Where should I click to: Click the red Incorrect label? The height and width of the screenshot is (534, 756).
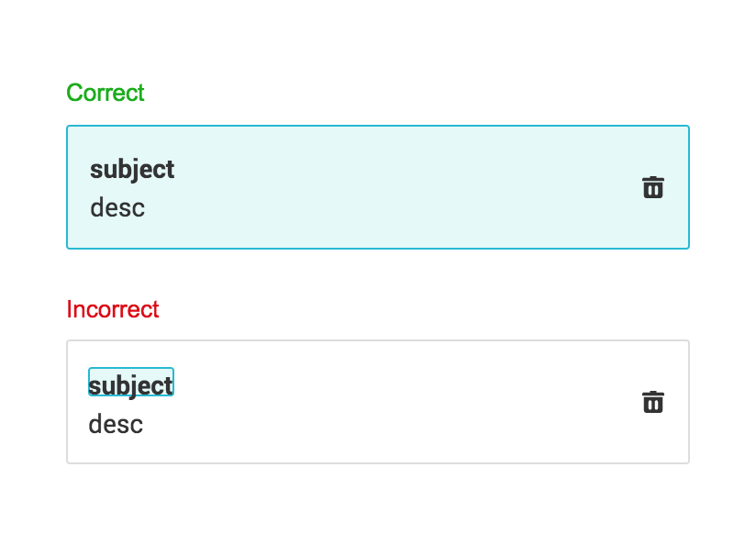(113, 309)
